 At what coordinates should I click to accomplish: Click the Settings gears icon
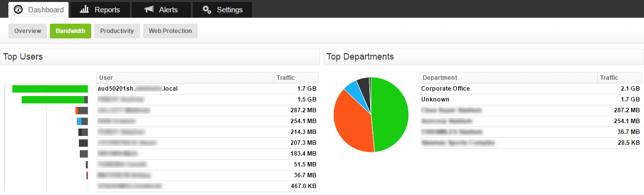[207, 9]
